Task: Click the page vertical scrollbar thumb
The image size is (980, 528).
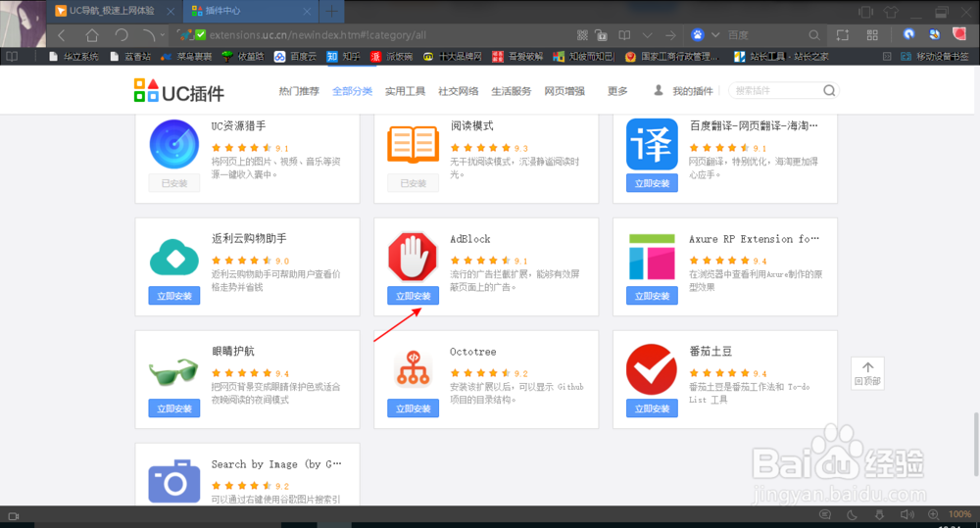Action: coord(976,445)
